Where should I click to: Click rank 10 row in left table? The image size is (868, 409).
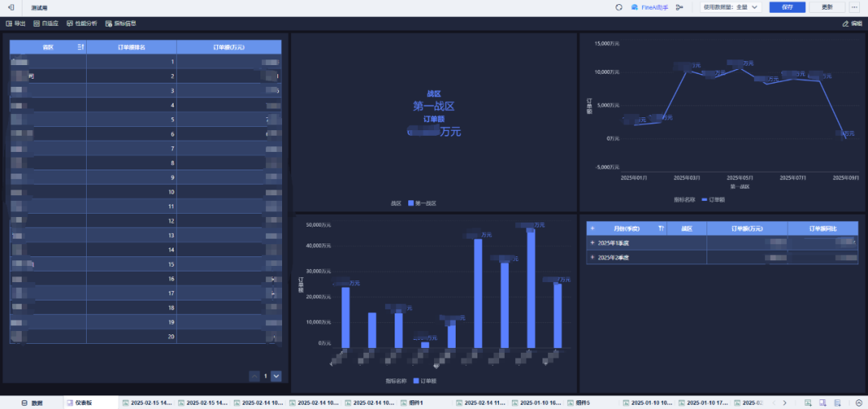click(145, 191)
